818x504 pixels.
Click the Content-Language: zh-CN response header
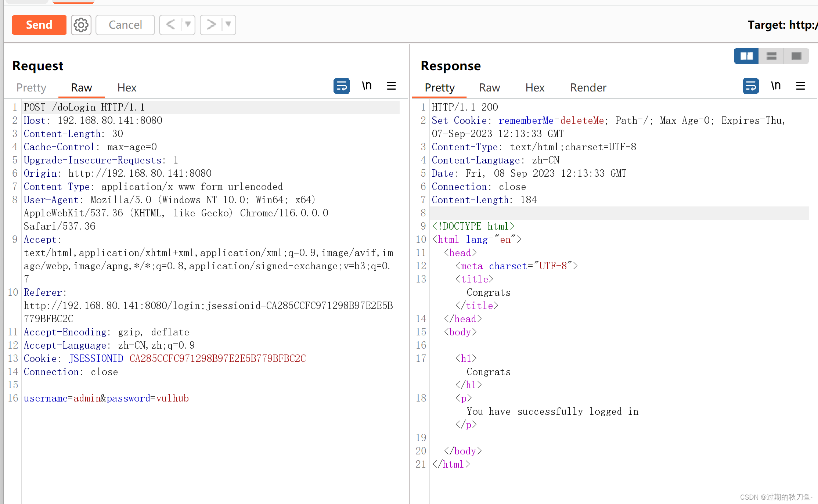(x=496, y=160)
